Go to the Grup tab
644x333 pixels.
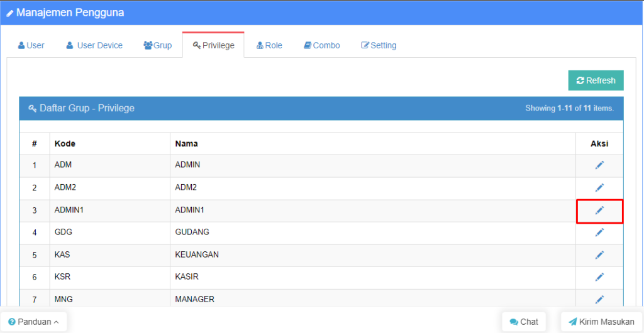[x=158, y=45]
